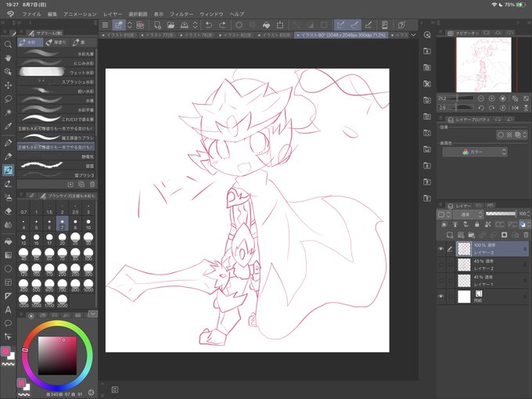Open the hamburger menu in command bar
This screenshot has height=399, width=532.
(105, 25)
